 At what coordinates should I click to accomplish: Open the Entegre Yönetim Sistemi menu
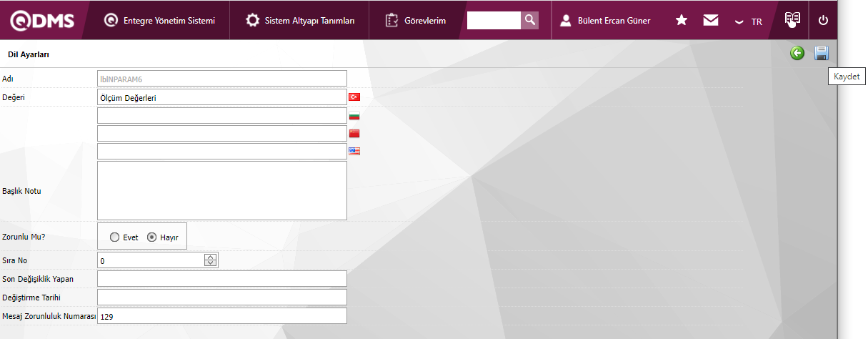(159, 21)
